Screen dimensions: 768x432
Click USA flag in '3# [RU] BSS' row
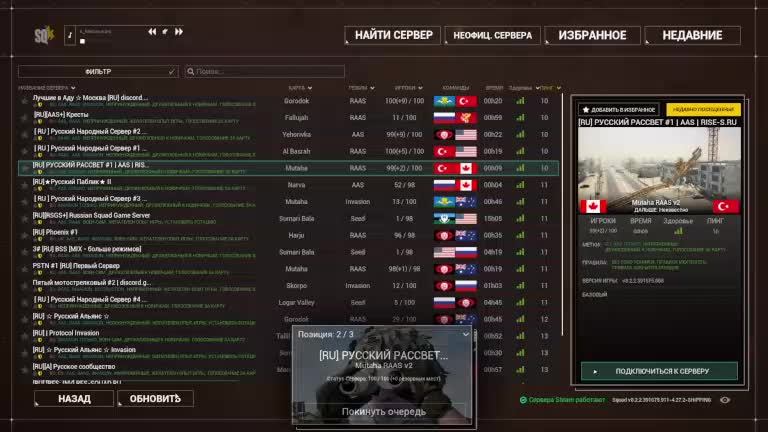(444, 252)
